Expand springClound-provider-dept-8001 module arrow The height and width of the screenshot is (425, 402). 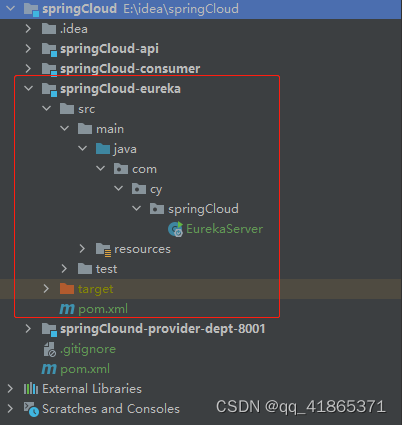pos(29,329)
